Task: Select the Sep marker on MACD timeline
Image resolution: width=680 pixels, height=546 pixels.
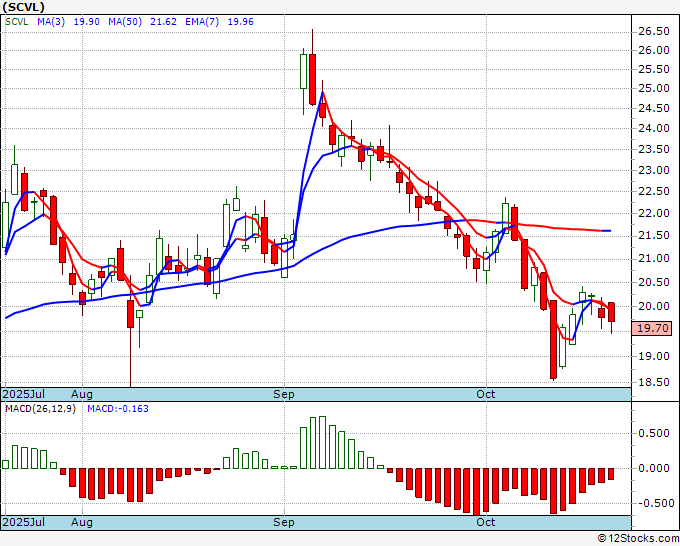Action: 284,522
